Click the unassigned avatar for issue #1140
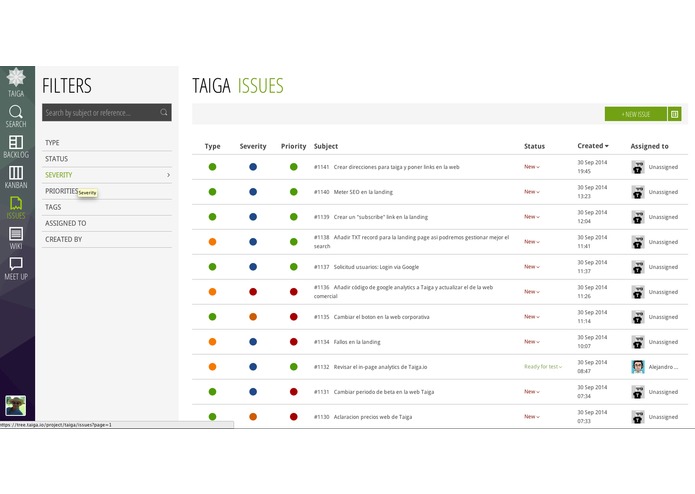Image resolution: width=695 pixels, height=494 pixels. (x=638, y=192)
